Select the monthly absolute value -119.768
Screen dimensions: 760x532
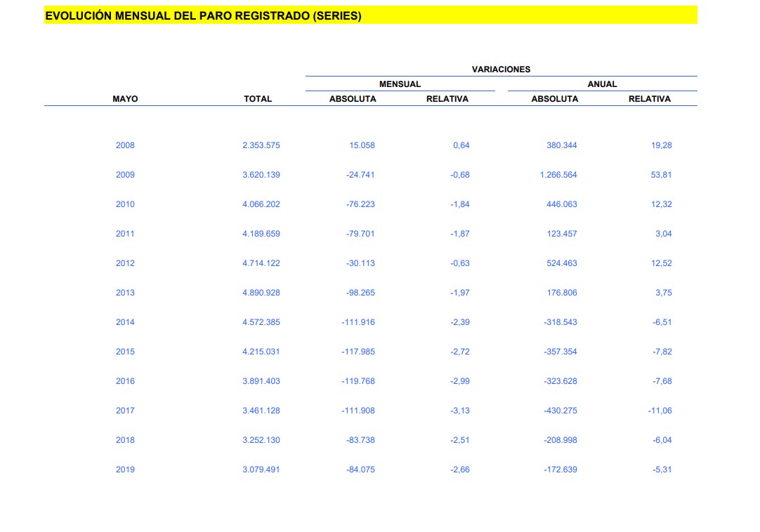[x=358, y=381]
